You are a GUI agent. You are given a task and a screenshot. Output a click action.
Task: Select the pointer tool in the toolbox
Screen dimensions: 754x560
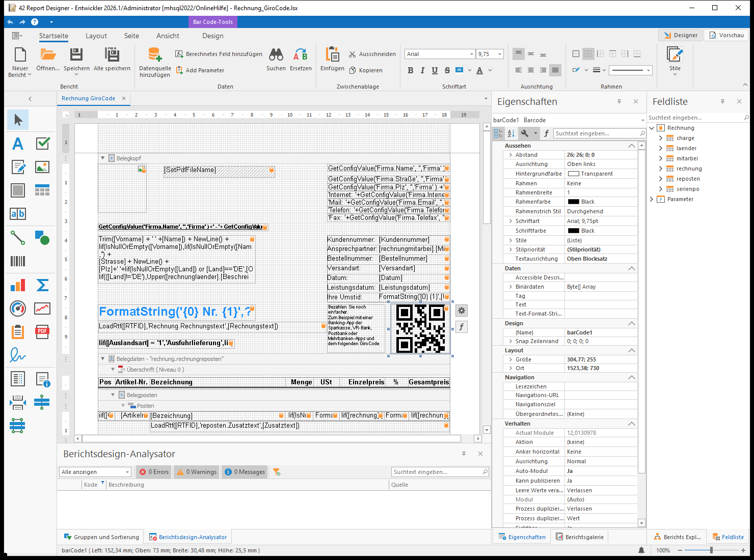click(18, 120)
